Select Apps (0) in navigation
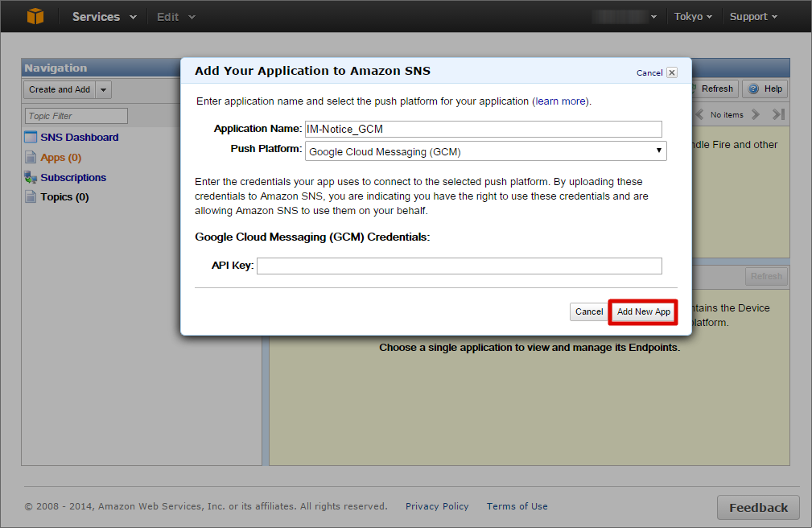The height and width of the screenshot is (528, 812). (x=60, y=158)
